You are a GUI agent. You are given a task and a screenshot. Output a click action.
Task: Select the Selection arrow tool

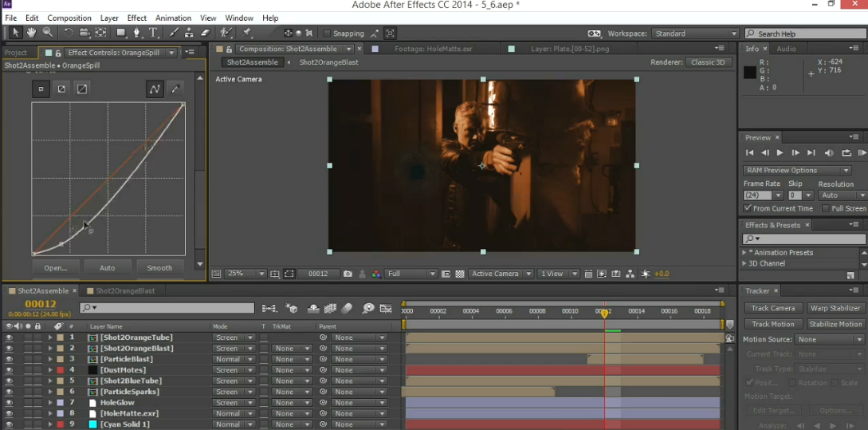pos(15,33)
